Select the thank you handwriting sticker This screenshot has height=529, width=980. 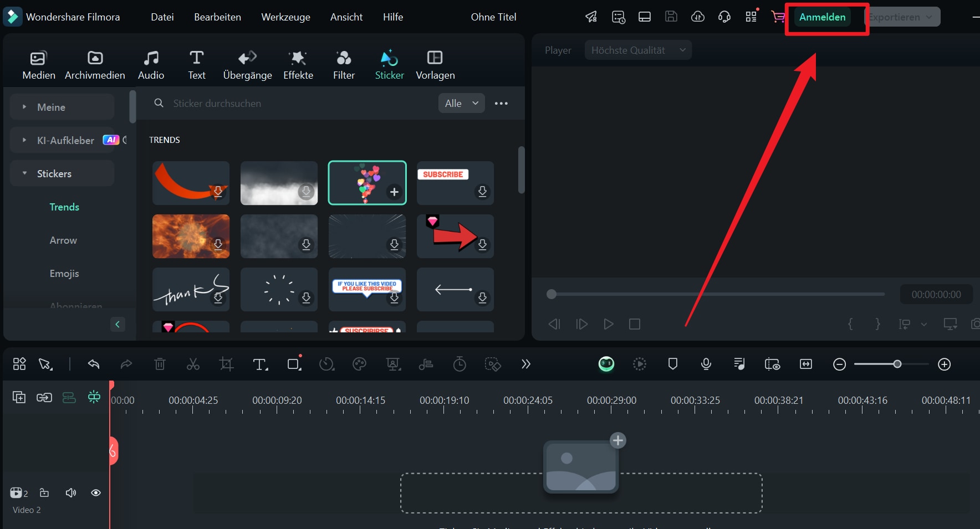[x=191, y=289]
